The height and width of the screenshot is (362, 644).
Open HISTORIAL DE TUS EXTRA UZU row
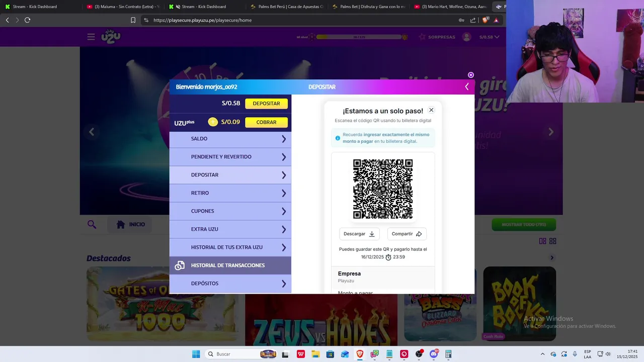click(x=230, y=247)
